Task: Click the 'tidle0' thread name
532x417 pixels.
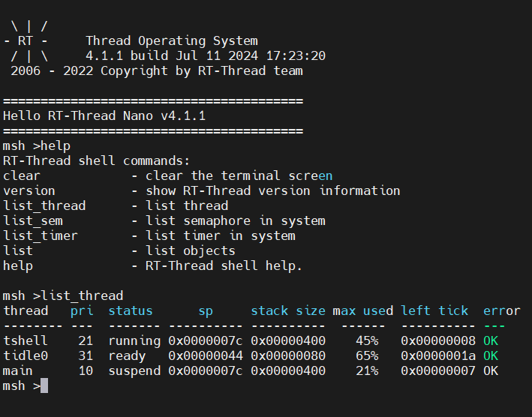Action: pyautogui.click(x=26, y=355)
